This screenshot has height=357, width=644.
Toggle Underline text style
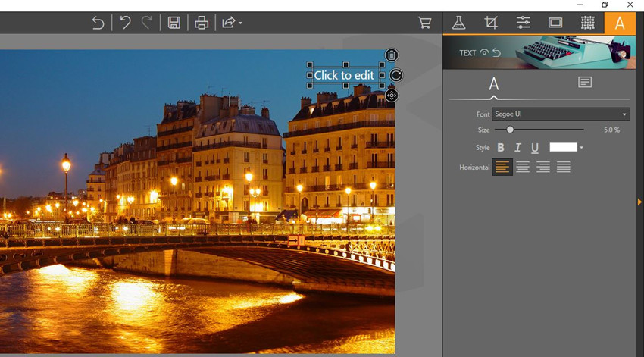[535, 148]
